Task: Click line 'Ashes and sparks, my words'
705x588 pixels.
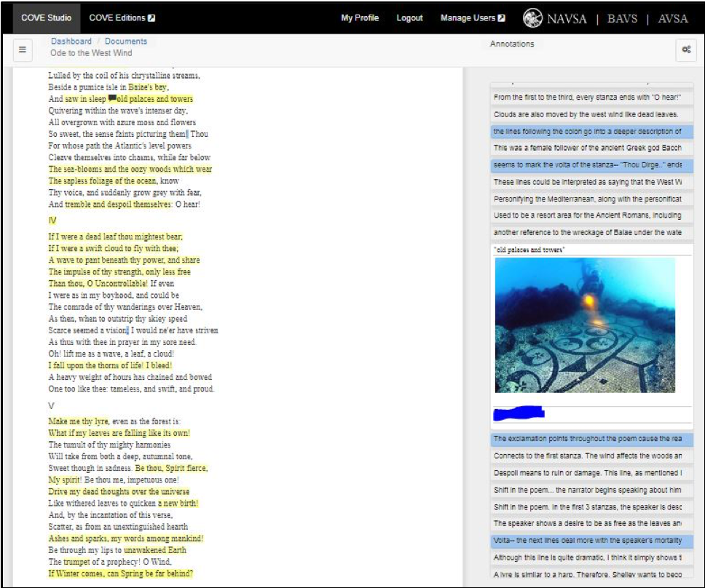Action: click(126, 538)
